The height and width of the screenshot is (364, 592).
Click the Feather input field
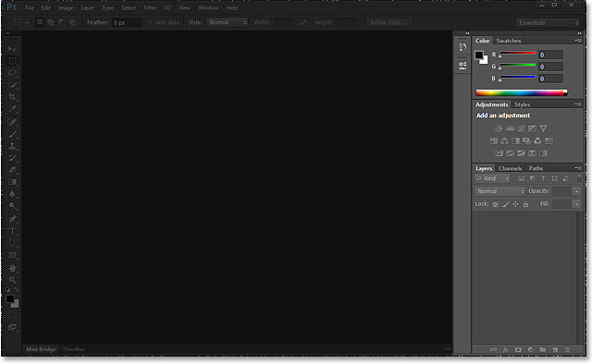[x=127, y=22]
